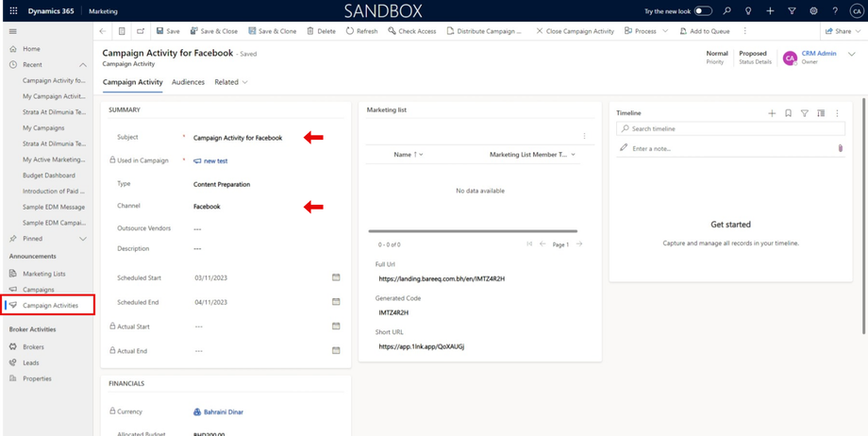The image size is (868, 436).
Task: Expand the Process dropdown menu
Action: (x=664, y=31)
